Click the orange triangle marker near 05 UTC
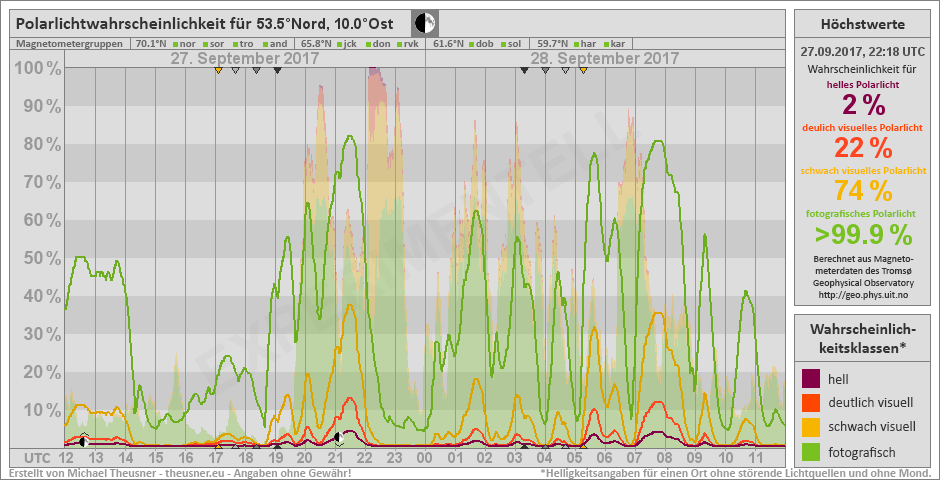Screen dimensions: 940x480 pos(583,70)
